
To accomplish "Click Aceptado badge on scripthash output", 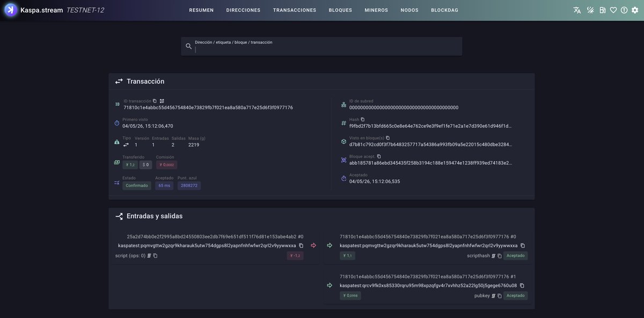I will pos(516,256).
